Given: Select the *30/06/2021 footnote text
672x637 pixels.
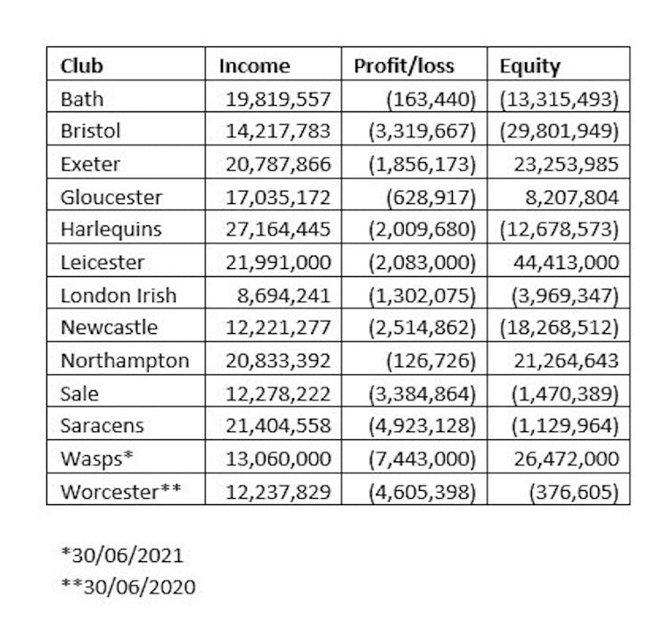Looking at the screenshot, I should click(x=121, y=556).
